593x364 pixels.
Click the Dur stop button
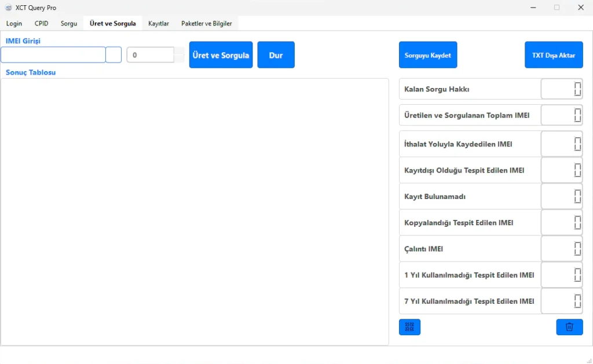pyautogui.click(x=276, y=55)
